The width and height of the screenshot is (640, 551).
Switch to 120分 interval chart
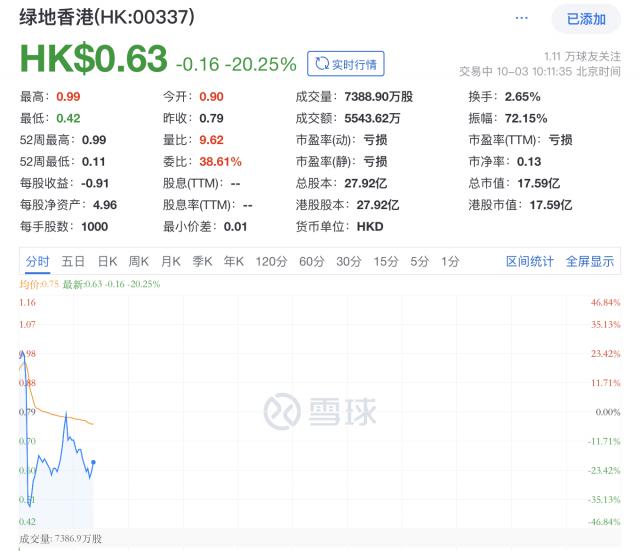click(x=271, y=261)
